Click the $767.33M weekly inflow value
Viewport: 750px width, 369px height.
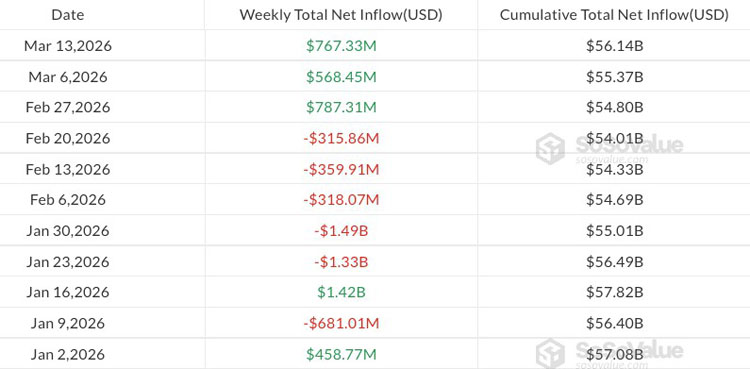point(341,46)
